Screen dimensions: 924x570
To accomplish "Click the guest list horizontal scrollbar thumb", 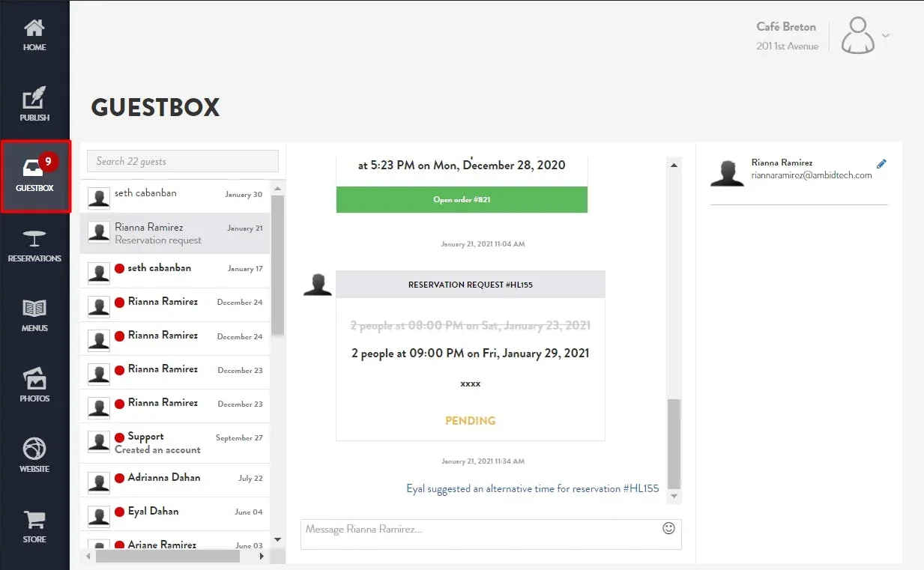I will [168, 557].
